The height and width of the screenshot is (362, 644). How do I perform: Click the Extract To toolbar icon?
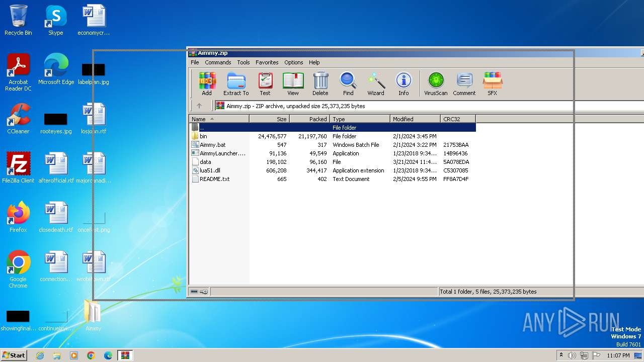236,83
